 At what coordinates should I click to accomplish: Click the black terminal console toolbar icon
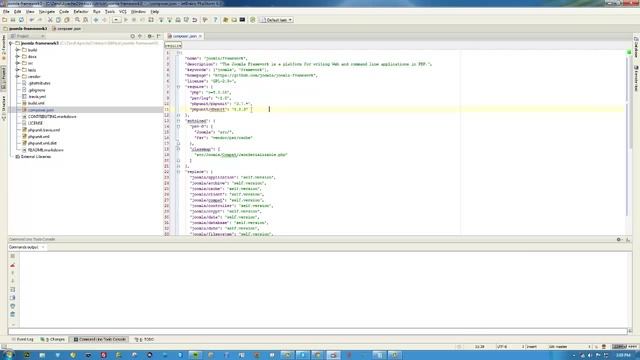click(x=242, y=20)
